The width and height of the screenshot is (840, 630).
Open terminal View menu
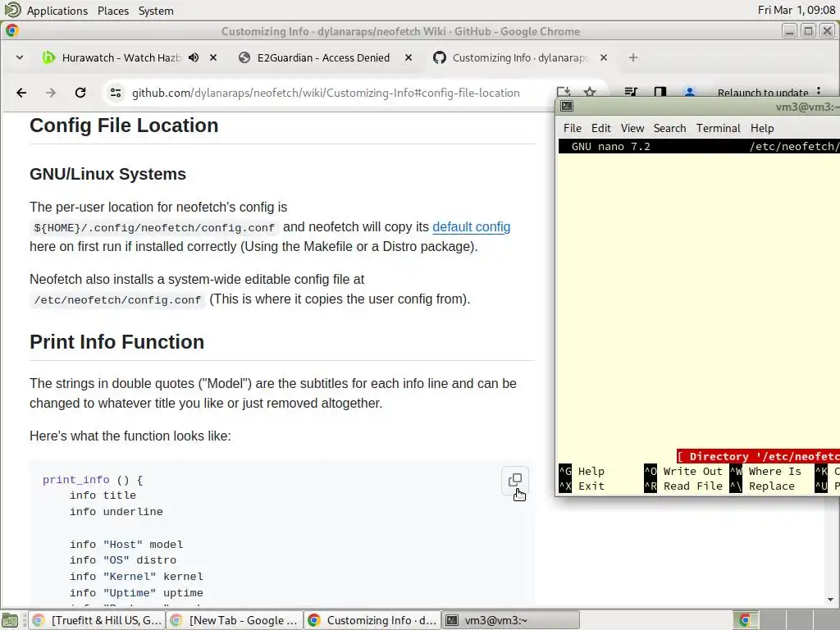pos(632,128)
